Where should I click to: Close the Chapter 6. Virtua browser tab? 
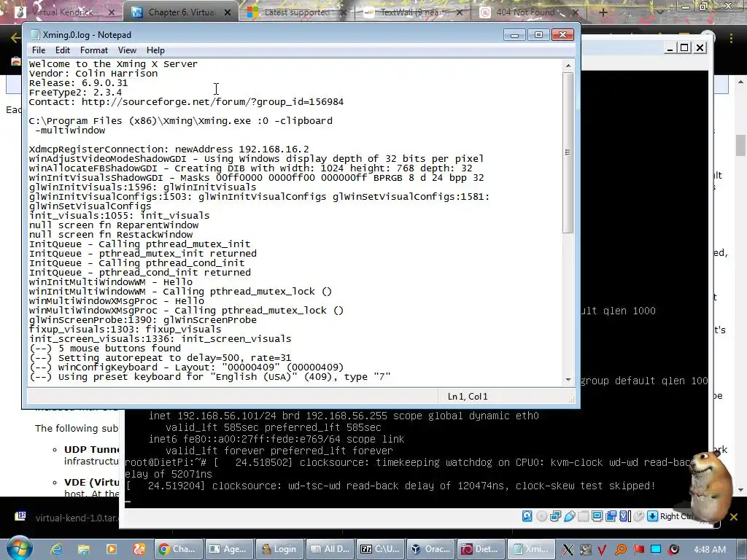(x=228, y=12)
